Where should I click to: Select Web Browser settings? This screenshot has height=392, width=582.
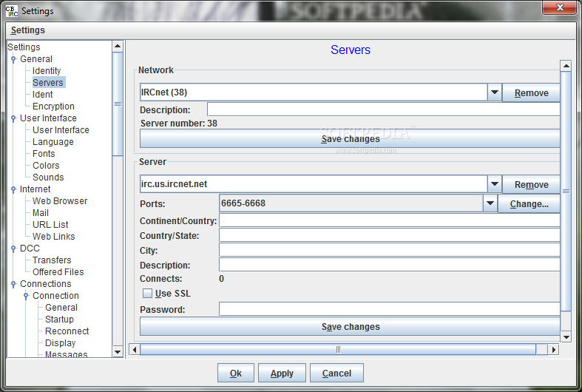point(60,201)
